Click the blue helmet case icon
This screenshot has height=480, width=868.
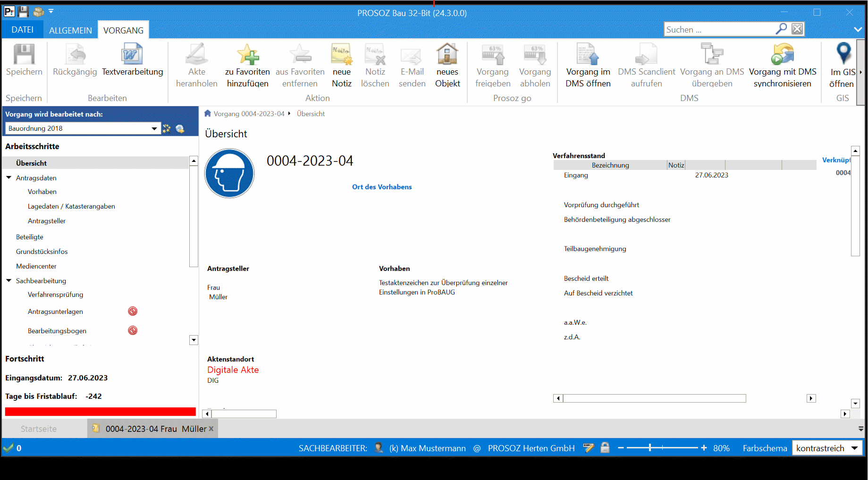tap(229, 173)
